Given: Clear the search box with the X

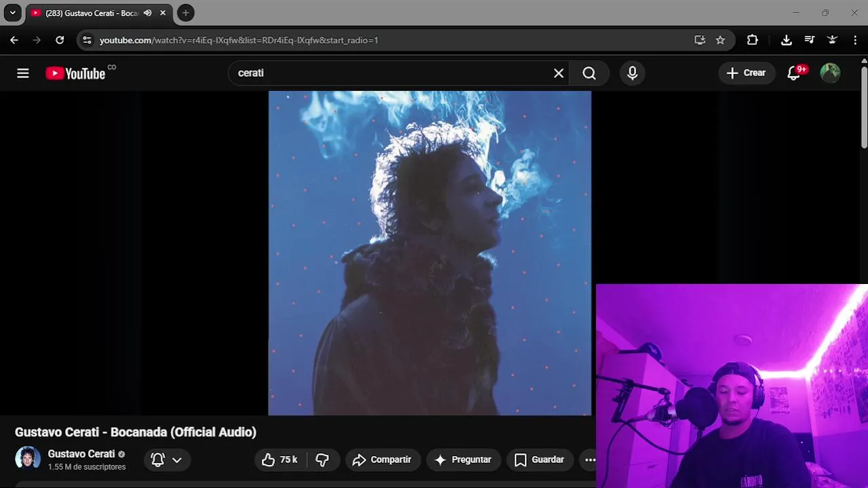Looking at the screenshot, I should pyautogui.click(x=559, y=73).
